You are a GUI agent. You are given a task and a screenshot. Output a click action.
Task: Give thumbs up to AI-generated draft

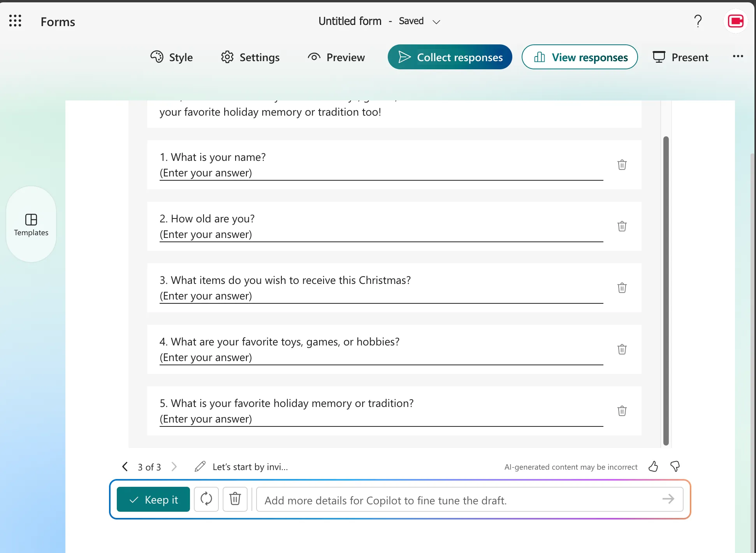tap(654, 466)
